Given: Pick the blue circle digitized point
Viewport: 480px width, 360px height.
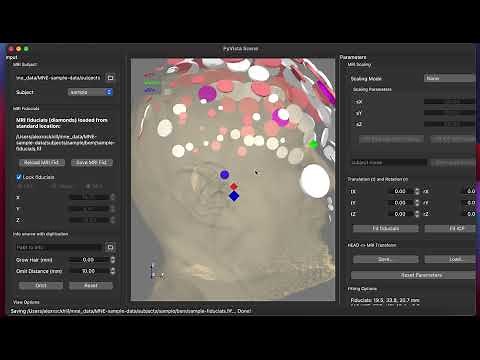Looking at the screenshot, I should 225,174.
